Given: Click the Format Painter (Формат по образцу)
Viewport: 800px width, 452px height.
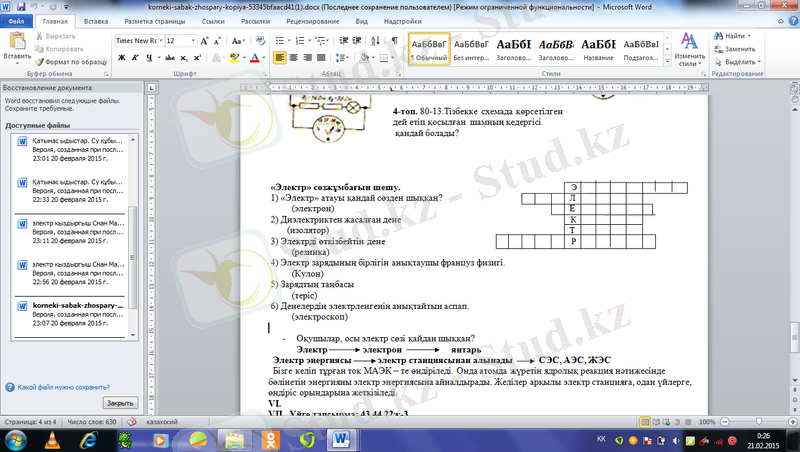Looking at the screenshot, I should pyautogui.click(x=74, y=62).
